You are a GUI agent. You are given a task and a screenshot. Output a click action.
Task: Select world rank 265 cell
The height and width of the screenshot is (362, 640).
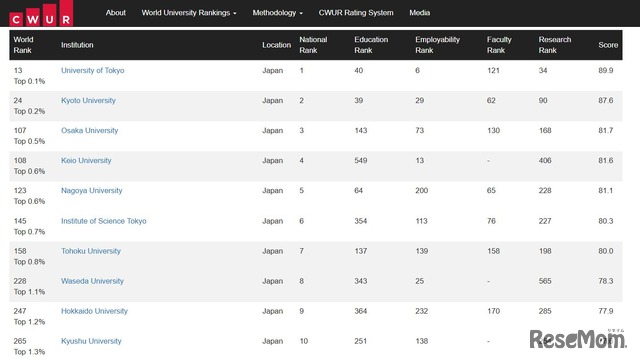click(20, 341)
